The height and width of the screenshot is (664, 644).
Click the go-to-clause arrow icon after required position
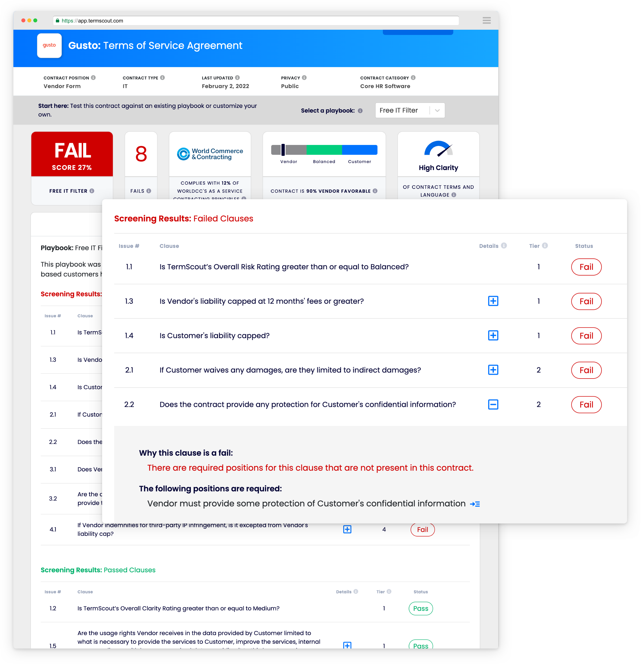tap(475, 504)
